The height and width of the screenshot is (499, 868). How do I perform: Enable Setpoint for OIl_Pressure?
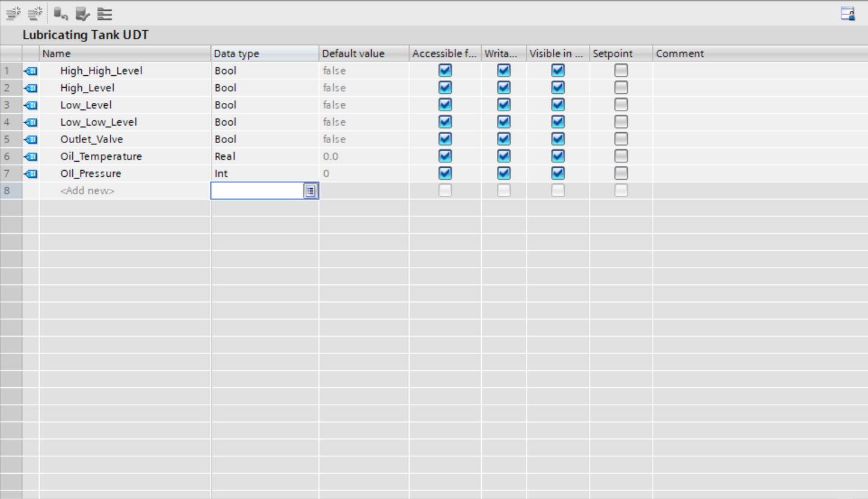pyautogui.click(x=621, y=174)
